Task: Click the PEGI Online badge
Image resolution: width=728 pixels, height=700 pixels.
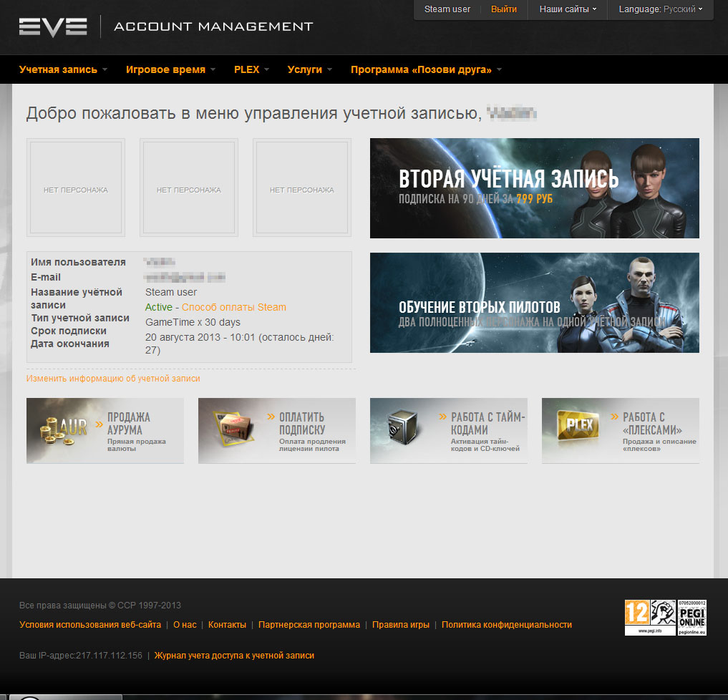Action: point(691,617)
